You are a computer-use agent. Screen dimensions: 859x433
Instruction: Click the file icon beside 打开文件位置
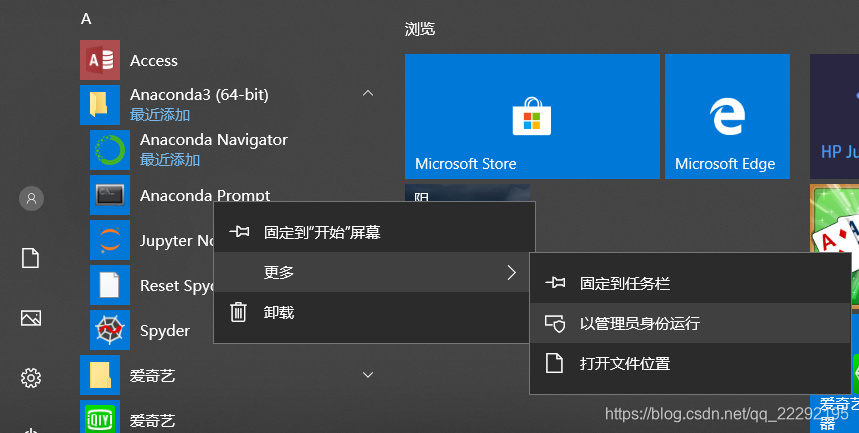[554, 363]
